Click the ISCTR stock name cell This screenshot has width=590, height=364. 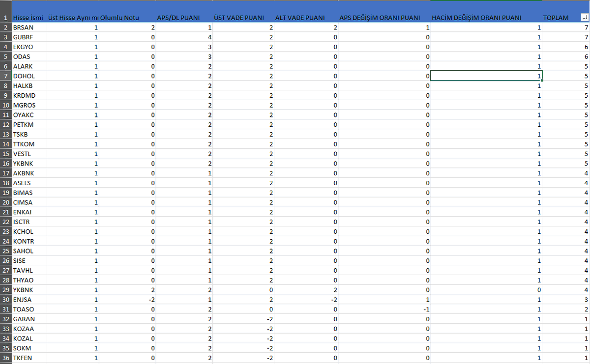(29, 222)
